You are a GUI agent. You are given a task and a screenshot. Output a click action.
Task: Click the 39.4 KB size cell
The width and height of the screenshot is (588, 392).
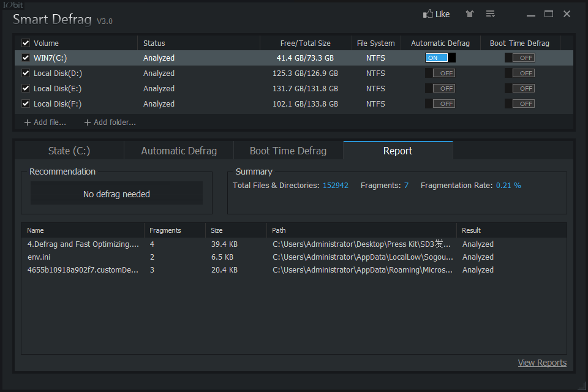224,244
